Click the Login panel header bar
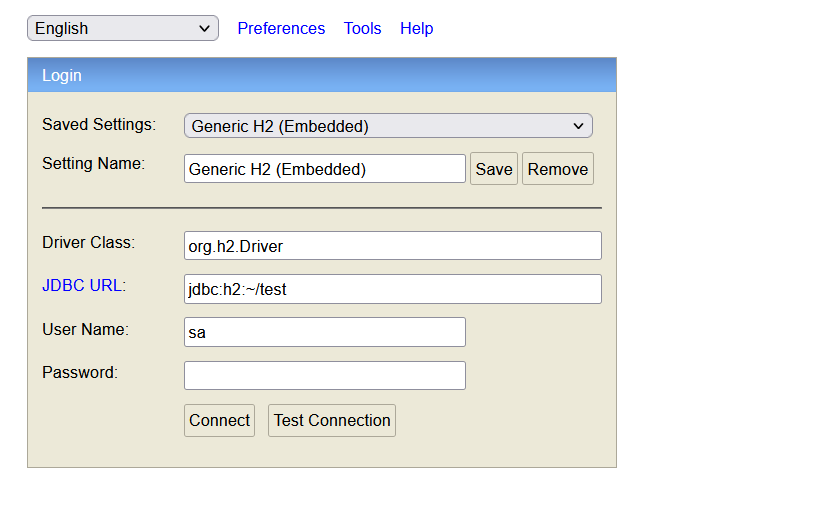This screenshot has height=519, width=831. point(321,75)
